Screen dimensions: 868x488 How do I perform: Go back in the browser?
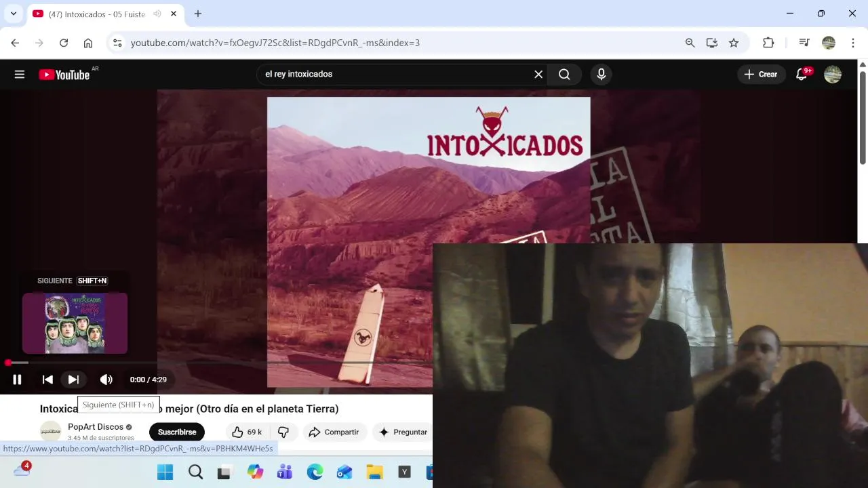pos(15,43)
